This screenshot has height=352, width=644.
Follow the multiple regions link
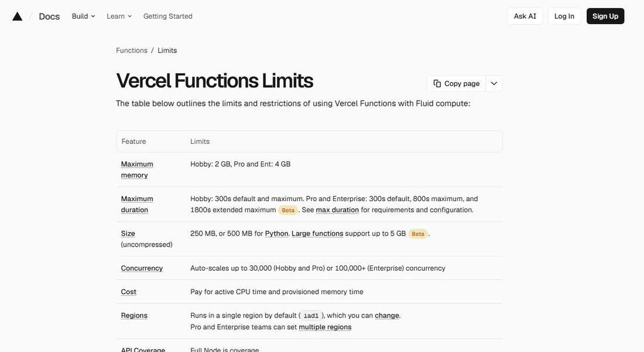coord(325,327)
